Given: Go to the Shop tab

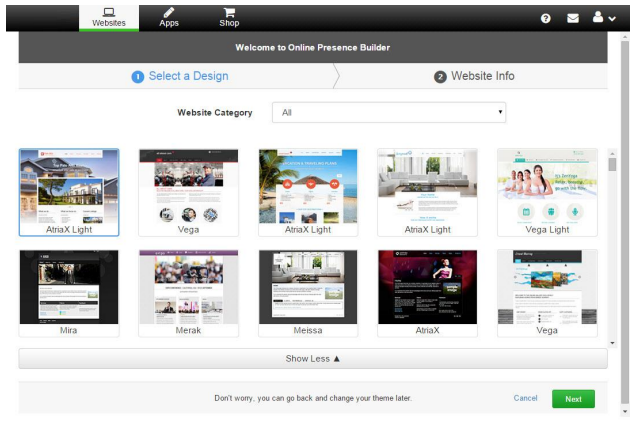Looking at the screenshot, I should pyautogui.click(x=229, y=15).
